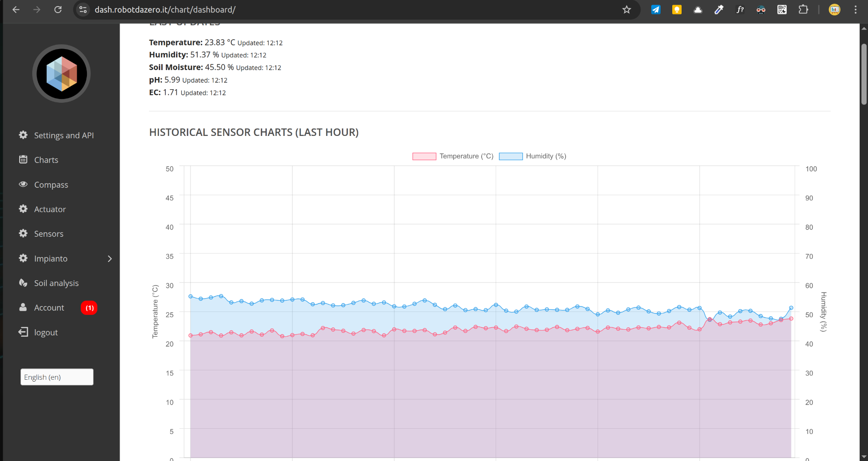
Task: Toggle the Humidity (%) series in the legend
Action: (x=533, y=156)
